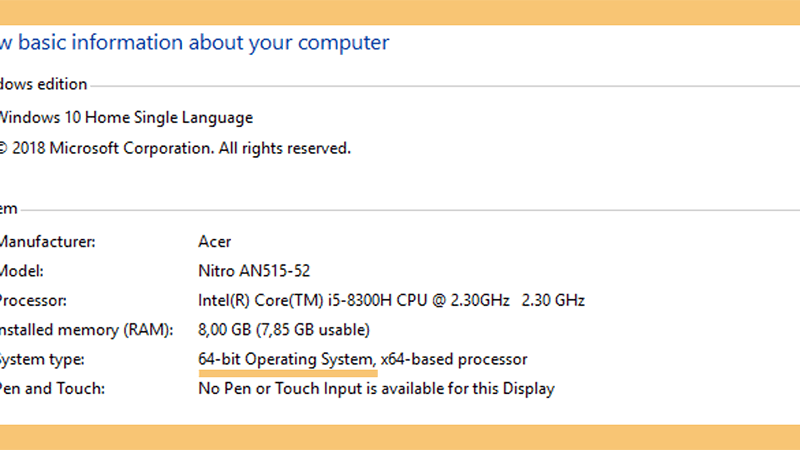Viewport: 800px width, 450px height.
Task: Click the 2.30 GHz speed value
Action: click(553, 301)
